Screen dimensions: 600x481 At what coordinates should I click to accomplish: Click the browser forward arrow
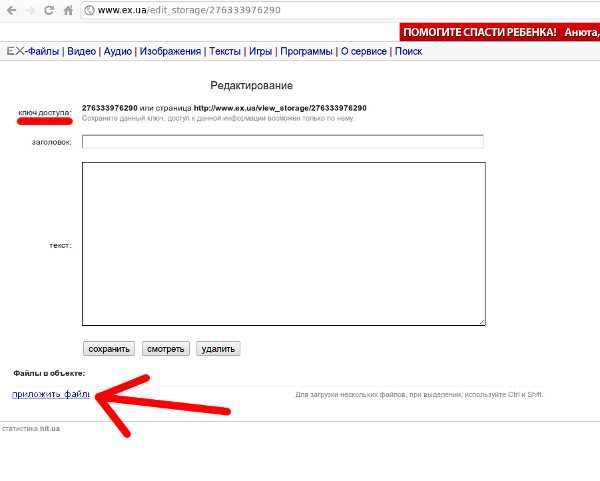[x=30, y=10]
